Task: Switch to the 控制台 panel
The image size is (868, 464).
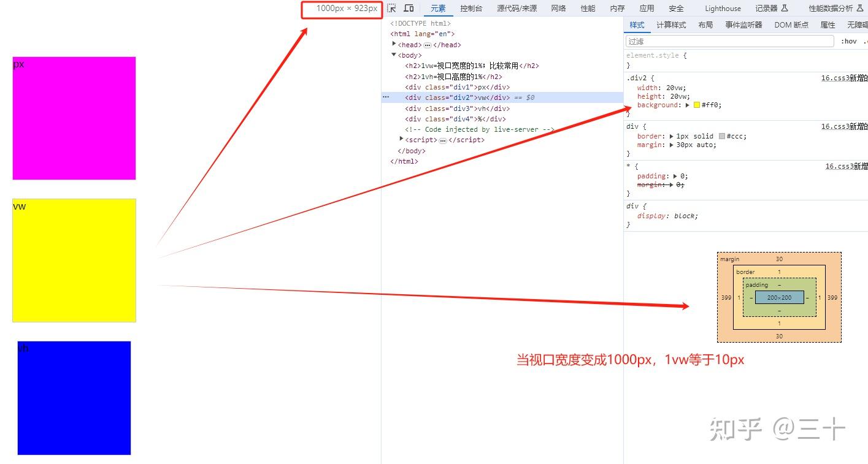Action: (470, 8)
